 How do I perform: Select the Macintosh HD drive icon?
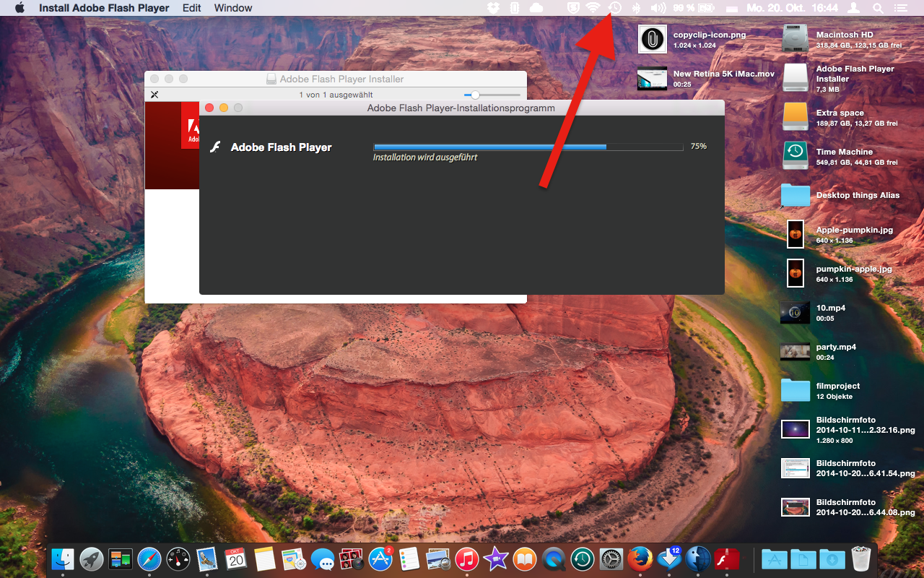point(796,39)
